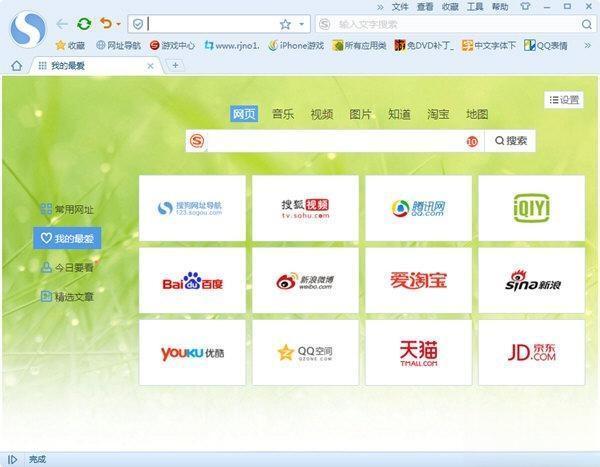The width and height of the screenshot is (600, 467).
Task: Open the 帮助 menu
Action: [500, 7]
